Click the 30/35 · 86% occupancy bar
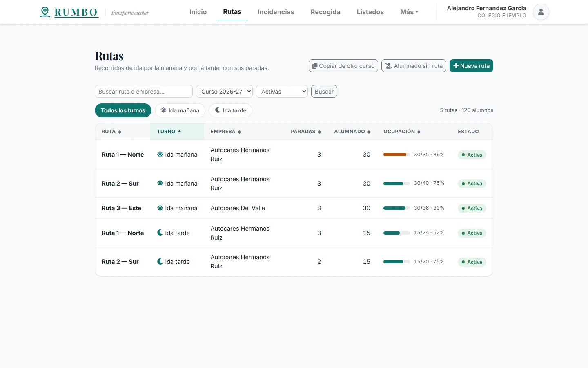The height and width of the screenshot is (368, 588). 396,155
